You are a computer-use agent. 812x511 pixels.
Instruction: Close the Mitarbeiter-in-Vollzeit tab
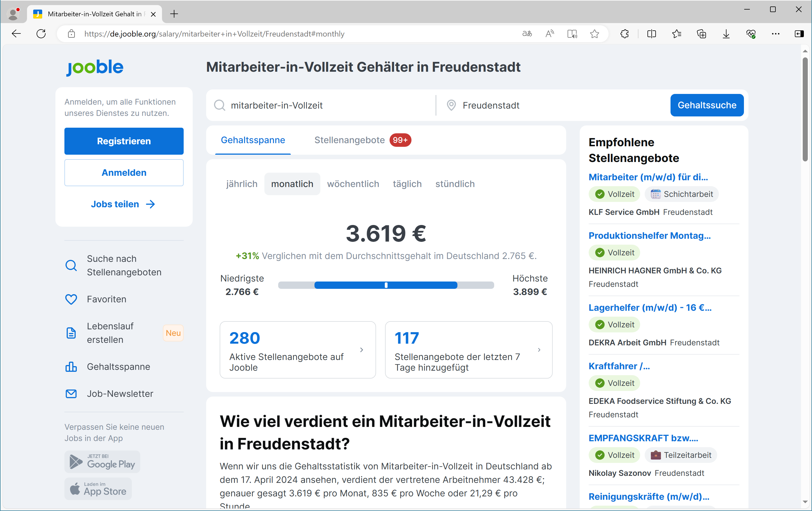(153, 14)
